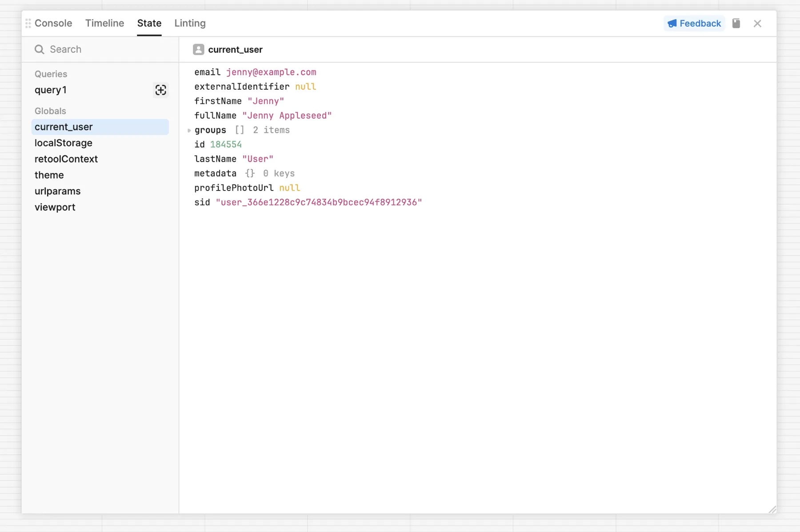The image size is (800, 532).
Task: Click the firstName value "Jenny"
Action: [266, 101]
